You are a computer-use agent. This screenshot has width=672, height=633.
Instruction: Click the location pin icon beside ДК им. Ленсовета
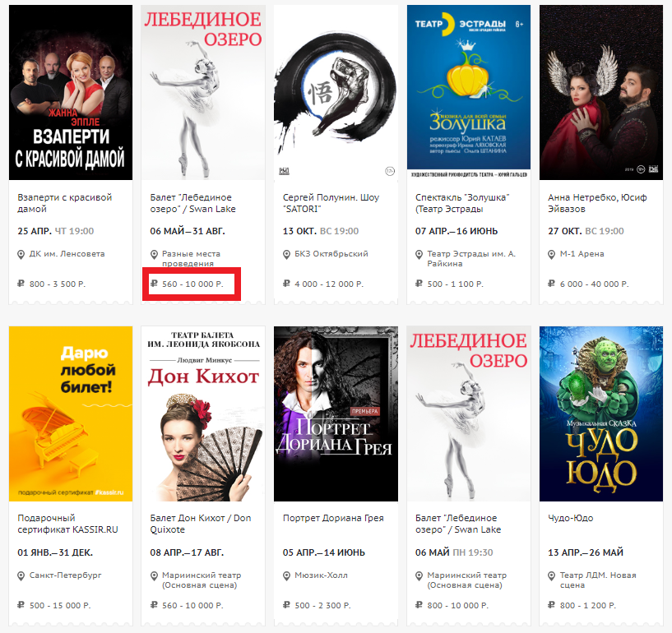(x=21, y=255)
